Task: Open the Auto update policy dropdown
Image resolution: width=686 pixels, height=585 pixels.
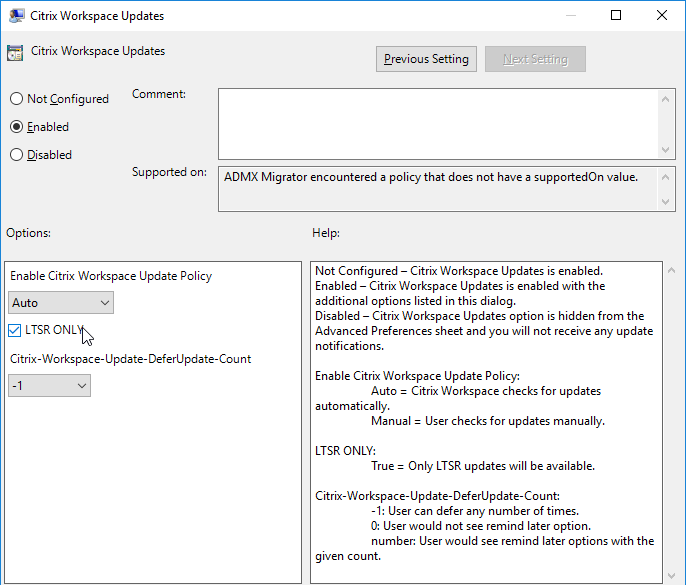Action: tap(61, 303)
